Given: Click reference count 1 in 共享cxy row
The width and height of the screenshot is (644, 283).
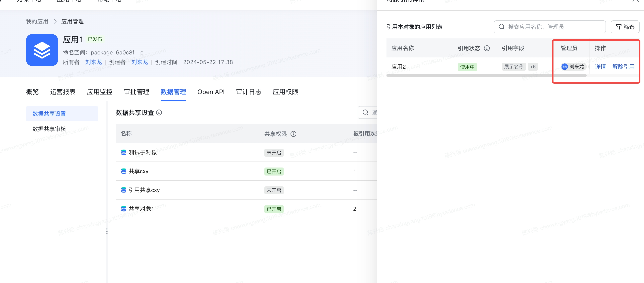Looking at the screenshot, I should coord(354,171).
